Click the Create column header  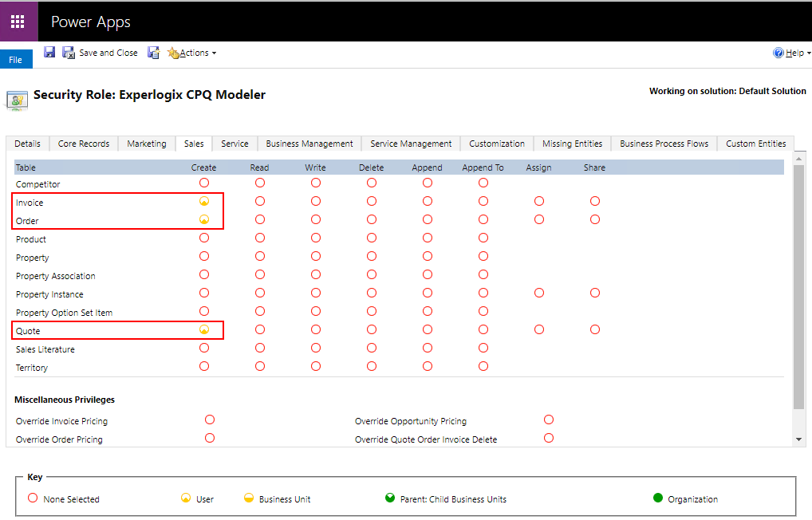pyautogui.click(x=203, y=167)
